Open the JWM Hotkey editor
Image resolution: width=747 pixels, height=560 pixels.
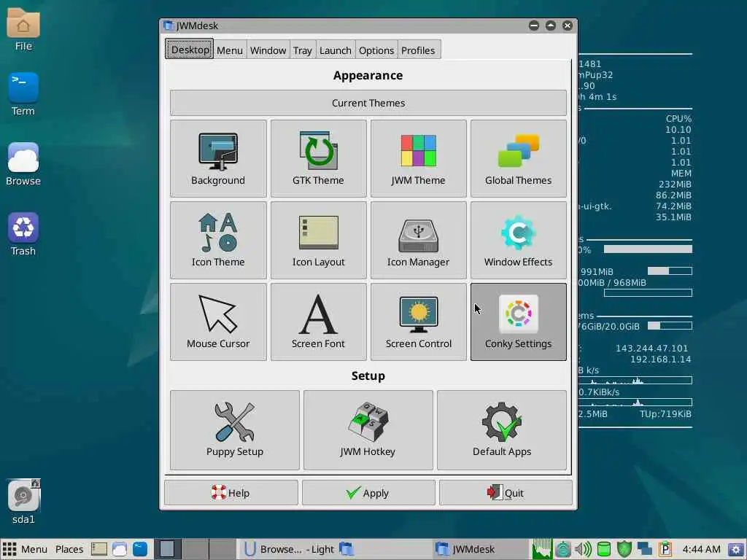(x=368, y=430)
